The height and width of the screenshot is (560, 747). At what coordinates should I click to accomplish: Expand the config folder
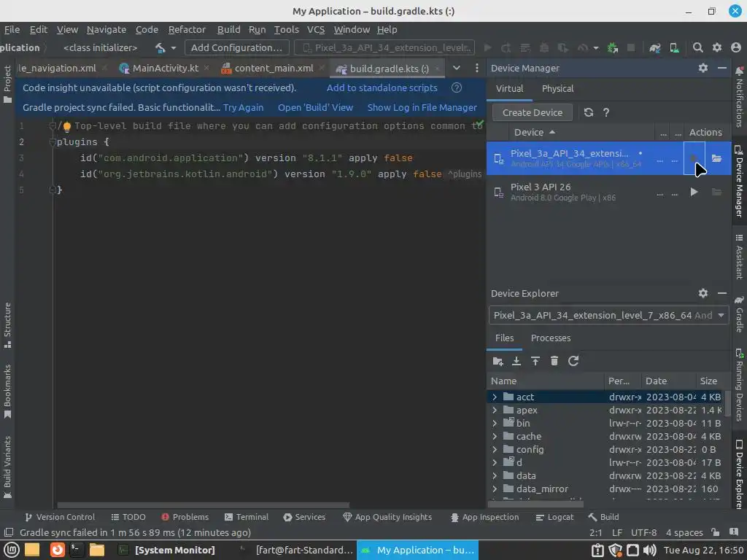[x=495, y=449]
